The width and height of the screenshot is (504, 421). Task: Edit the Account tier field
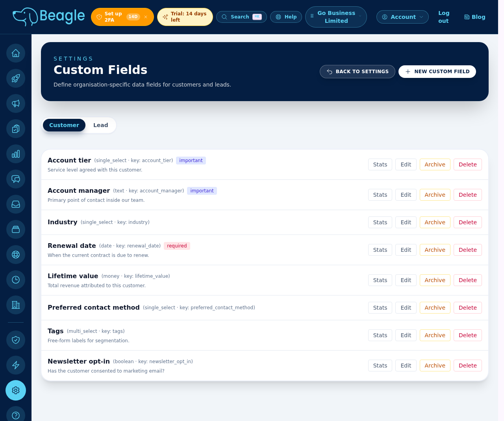point(406,164)
